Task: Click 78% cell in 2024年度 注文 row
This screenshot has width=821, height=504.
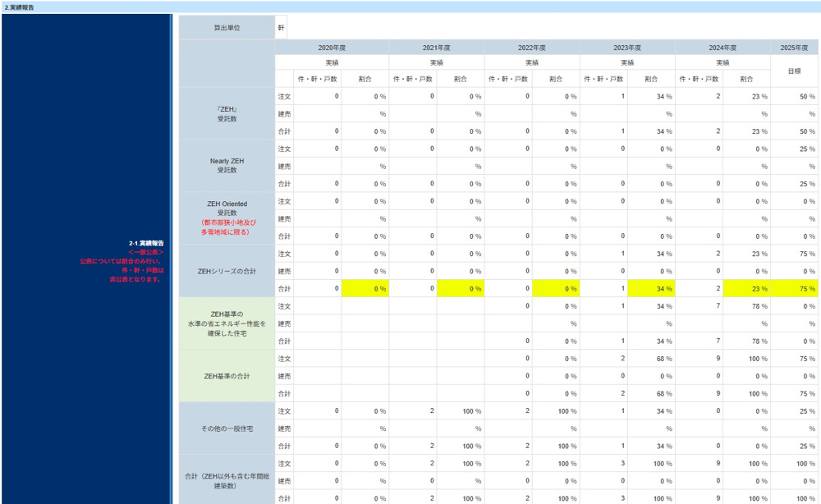Action: pos(746,306)
